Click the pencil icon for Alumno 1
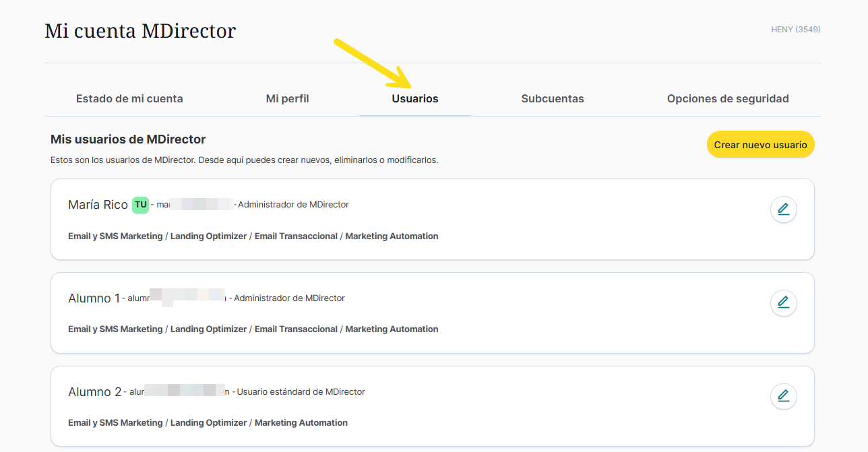This screenshot has width=868, height=452. 783,304
